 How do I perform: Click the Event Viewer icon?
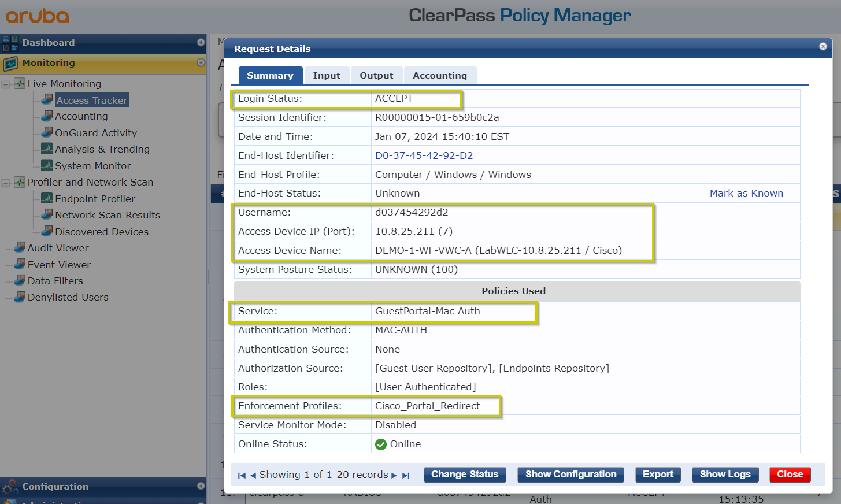[20, 264]
